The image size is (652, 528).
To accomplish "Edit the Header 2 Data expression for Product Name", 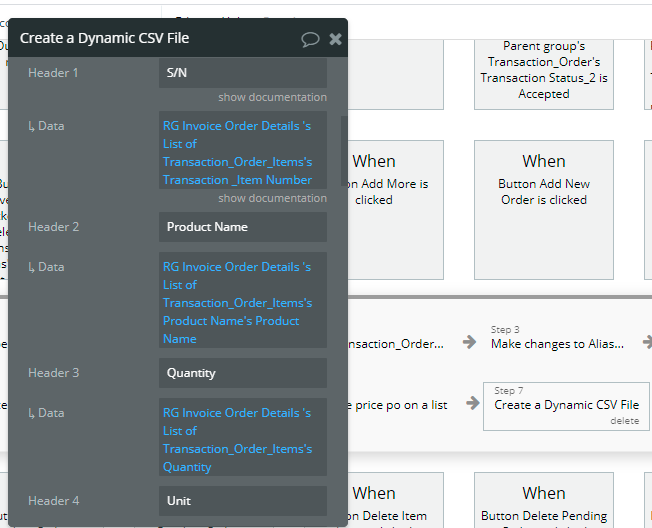I will click(x=243, y=300).
